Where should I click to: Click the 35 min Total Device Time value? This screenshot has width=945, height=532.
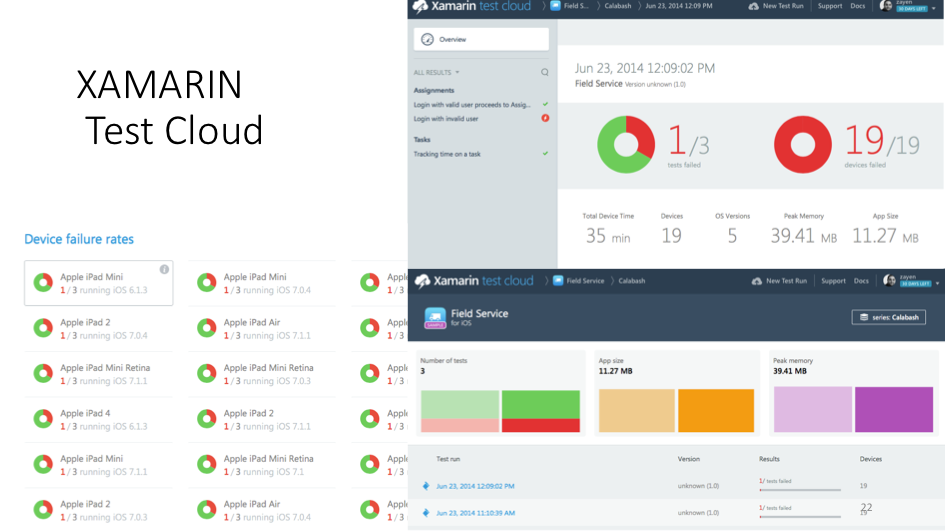pyautogui.click(x=608, y=236)
